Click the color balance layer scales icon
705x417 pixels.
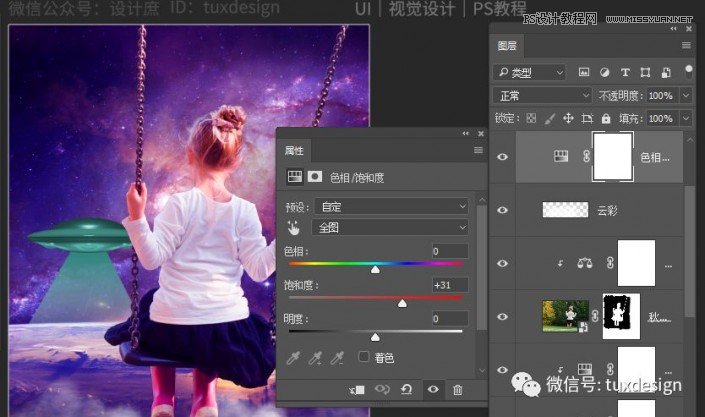point(585,263)
